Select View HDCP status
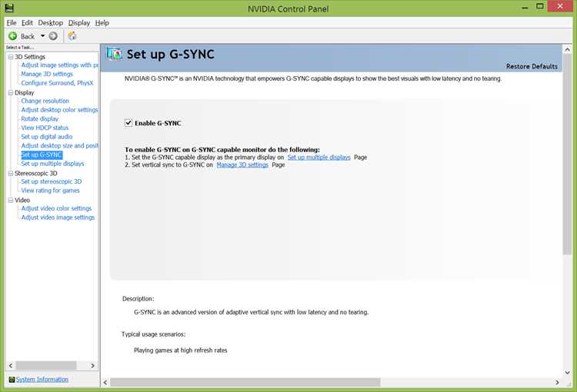This screenshot has height=392, width=577. click(45, 128)
